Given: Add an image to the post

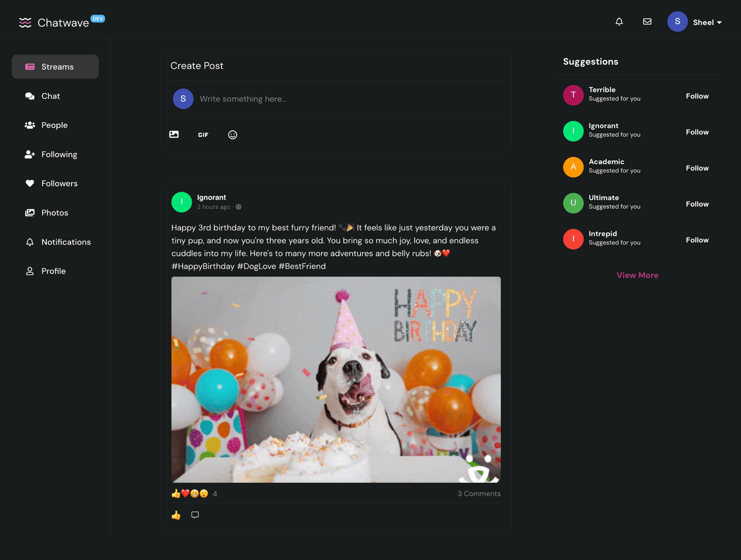Looking at the screenshot, I should 174,135.
